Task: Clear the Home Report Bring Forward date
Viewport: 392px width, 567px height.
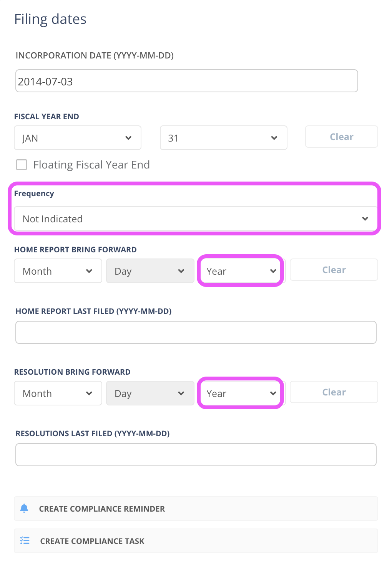Action: click(334, 270)
